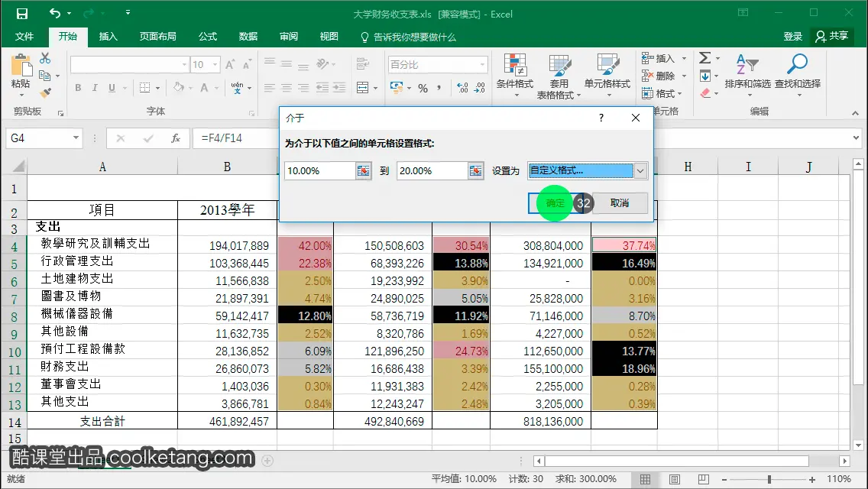
Task: Click the Increase Font Size icon
Action: click(230, 65)
